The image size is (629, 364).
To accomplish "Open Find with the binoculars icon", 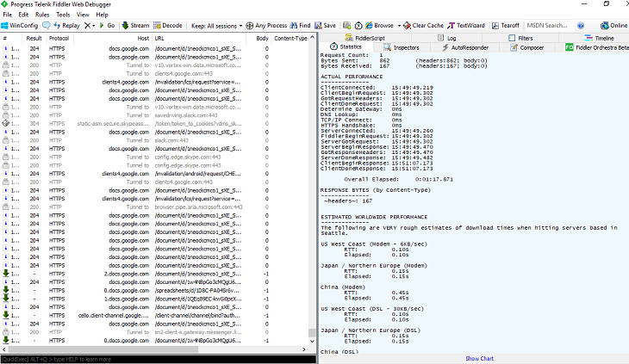I will tap(300, 25).
